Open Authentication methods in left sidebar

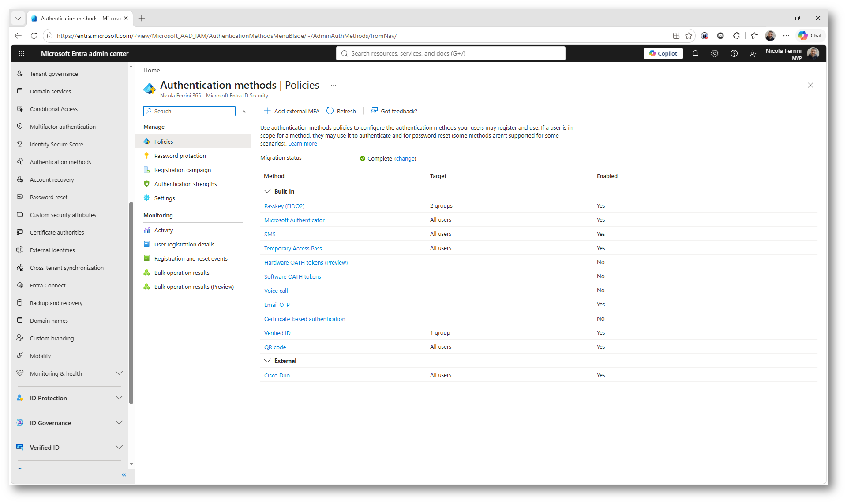point(60,162)
